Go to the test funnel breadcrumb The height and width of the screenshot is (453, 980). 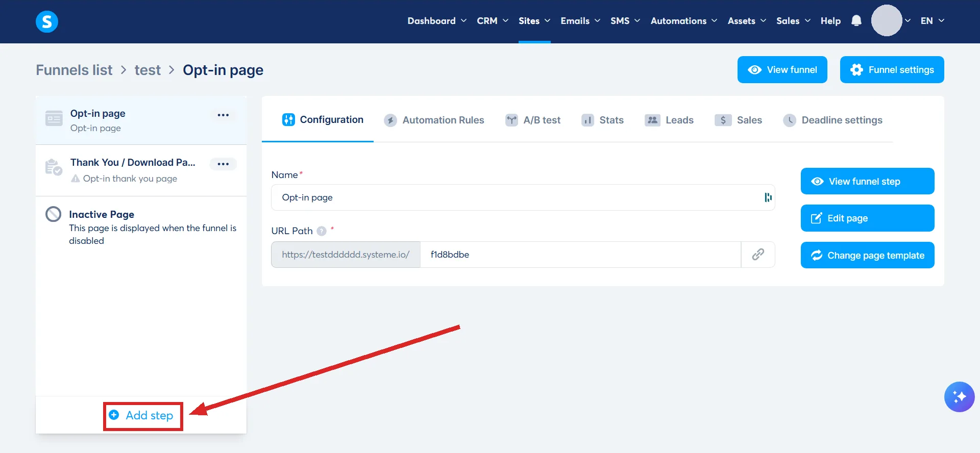coord(148,70)
